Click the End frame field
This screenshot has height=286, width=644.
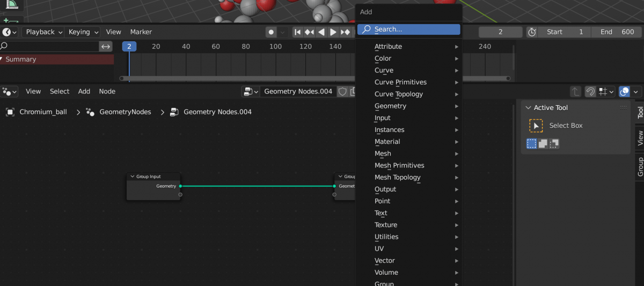click(617, 32)
